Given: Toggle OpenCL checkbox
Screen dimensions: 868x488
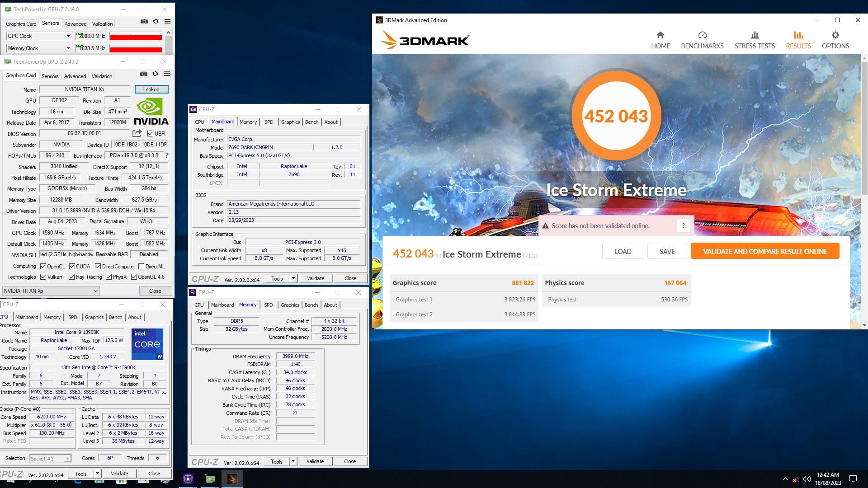Looking at the screenshot, I should click(43, 267).
